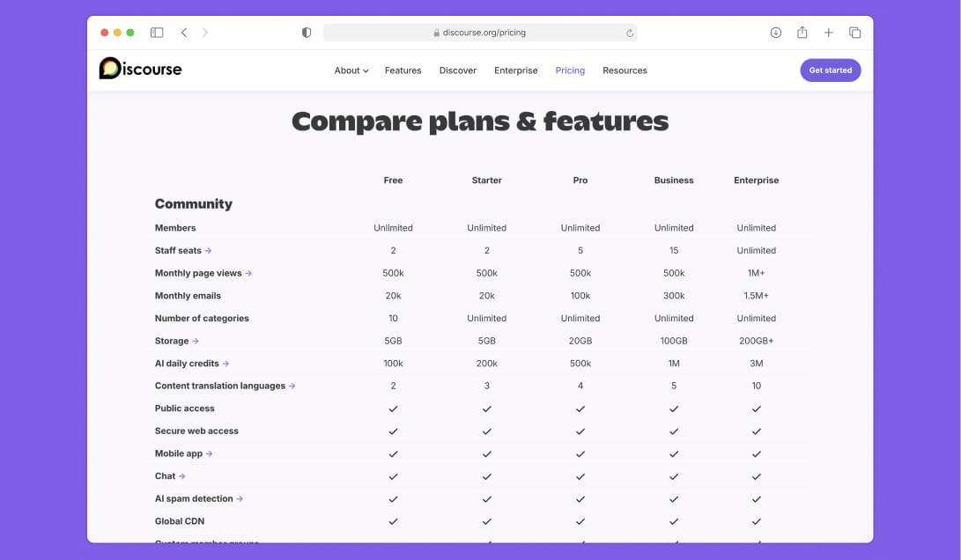The height and width of the screenshot is (560, 961).
Task: Toggle the Safari sidebar icon
Action: pyautogui.click(x=157, y=33)
